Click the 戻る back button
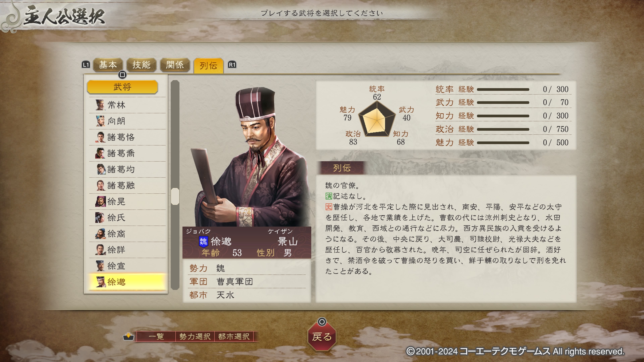Screen dimensions: 644x362 322,336
